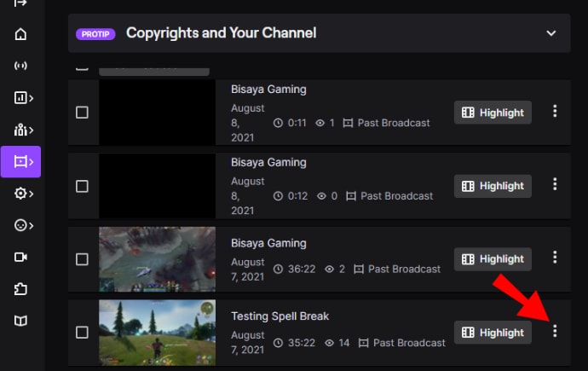Viewport: 588px width, 371px height.
Task: Open the three-dot menu for Testing Spell Break
Action: point(555,331)
